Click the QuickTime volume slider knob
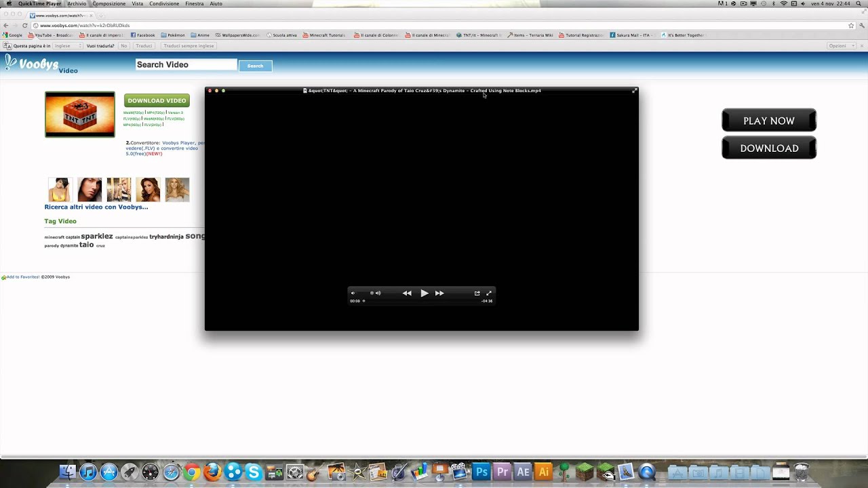This screenshot has height=488, width=868. click(372, 293)
